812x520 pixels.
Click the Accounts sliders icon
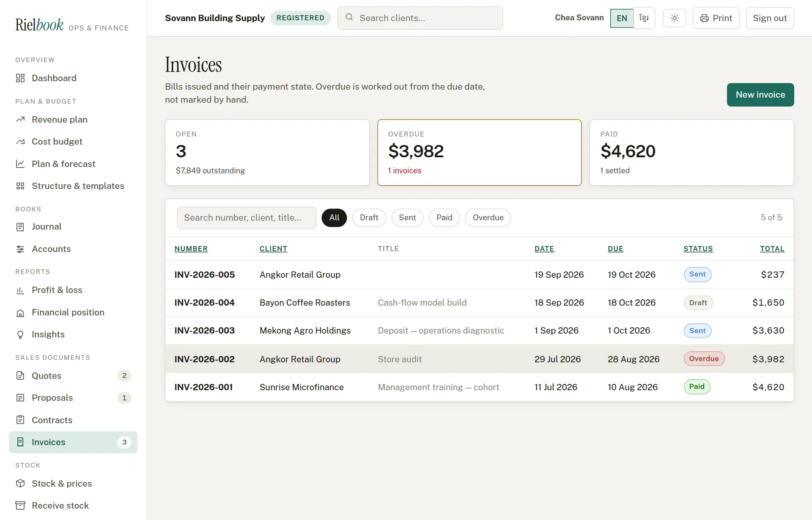tap(20, 249)
